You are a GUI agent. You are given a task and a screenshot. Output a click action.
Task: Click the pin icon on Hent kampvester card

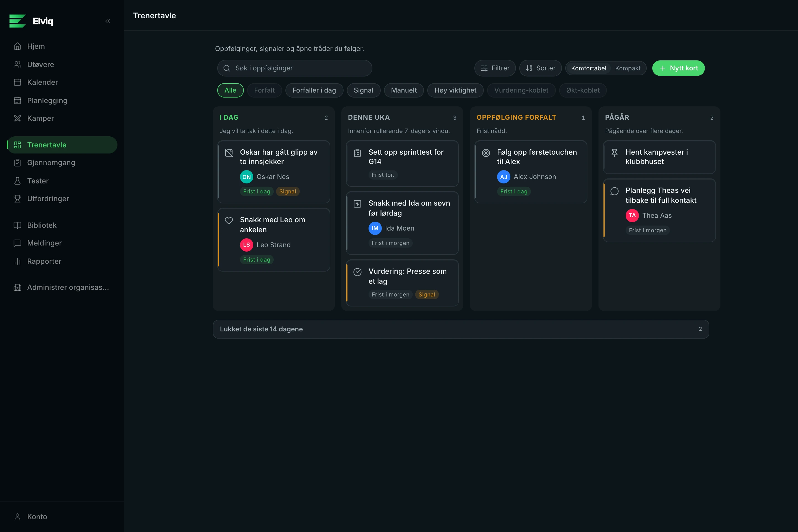click(x=615, y=153)
